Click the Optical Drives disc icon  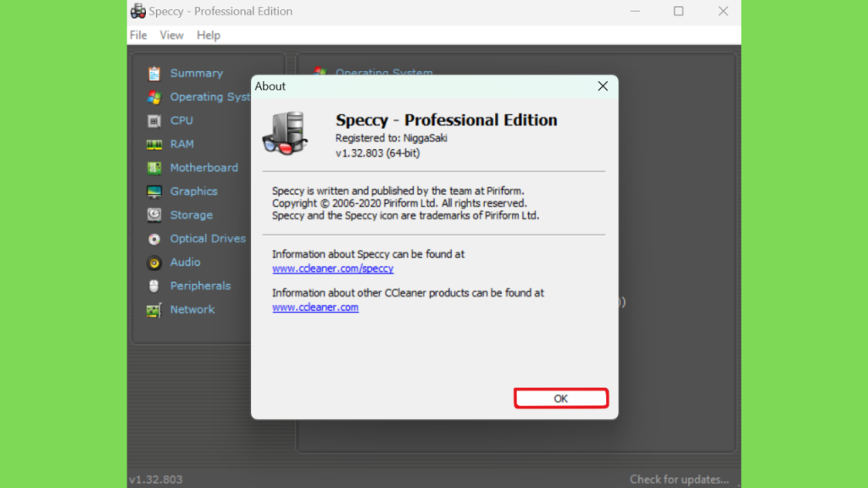pyautogui.click(x=154, y=239)
